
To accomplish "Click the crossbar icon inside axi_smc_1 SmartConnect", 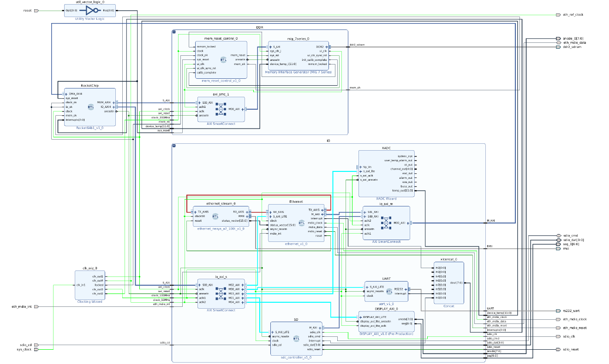I will 221,109.
